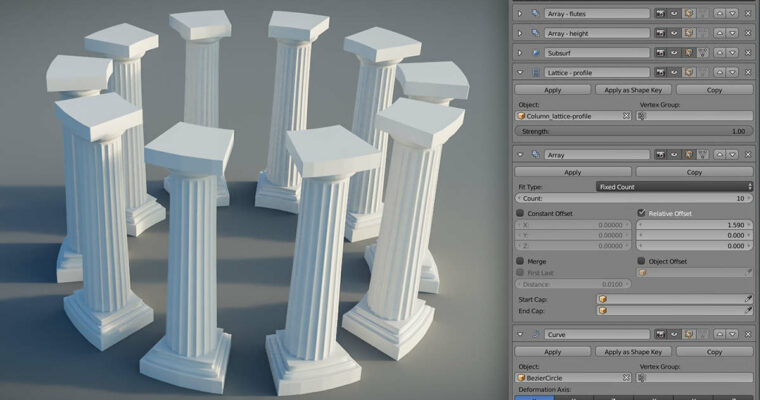Toggle viewport eye for Lattice - profile
The image size is (760, 400).
click(x=674, y=72)
